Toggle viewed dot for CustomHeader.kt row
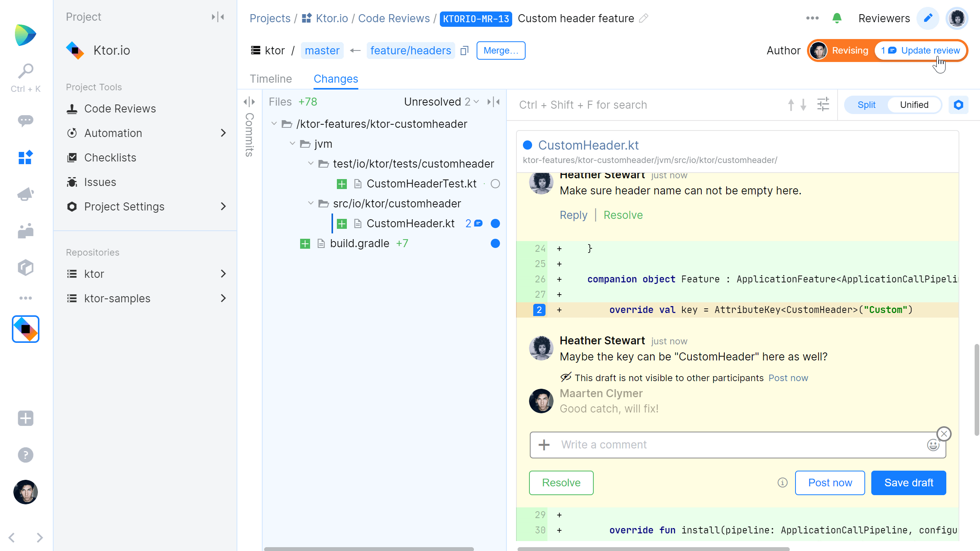 coord(495,223)
